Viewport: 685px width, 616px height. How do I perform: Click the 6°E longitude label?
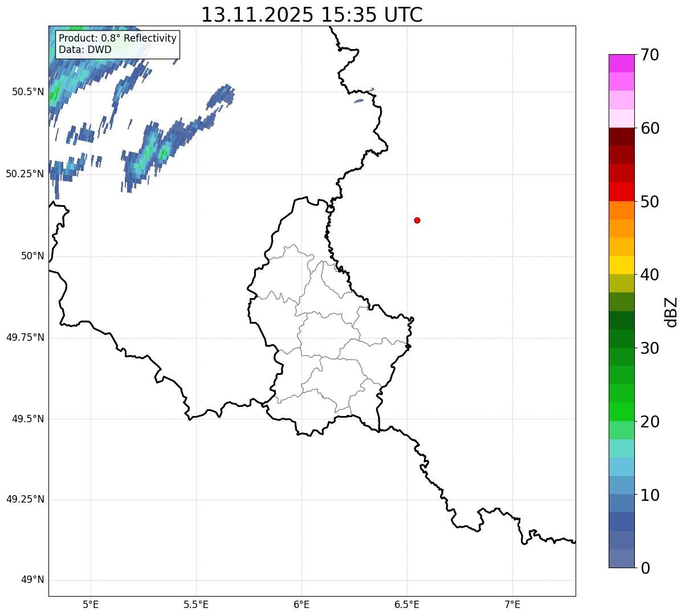point(301,605)
